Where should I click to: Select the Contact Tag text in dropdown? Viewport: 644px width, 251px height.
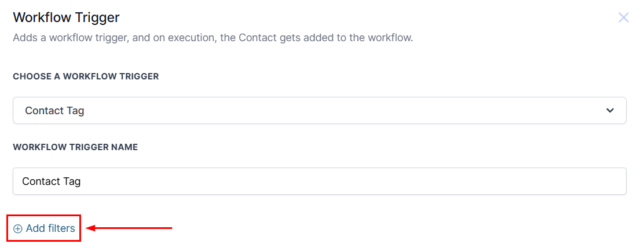(x=54, y=111)
